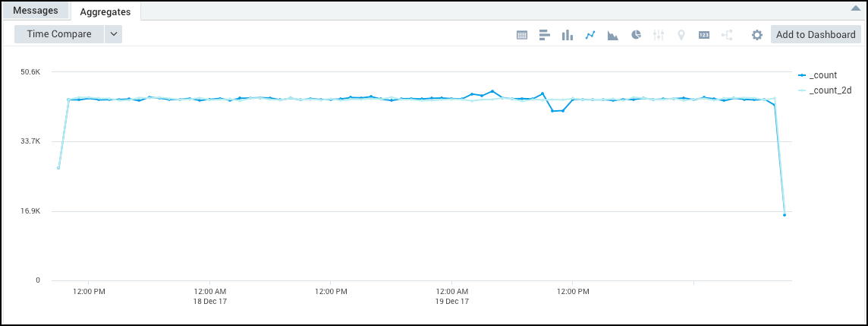This screenshot has width=868, height=326.
Task: Open chart settings gear
Action: [x=756, y=35]
